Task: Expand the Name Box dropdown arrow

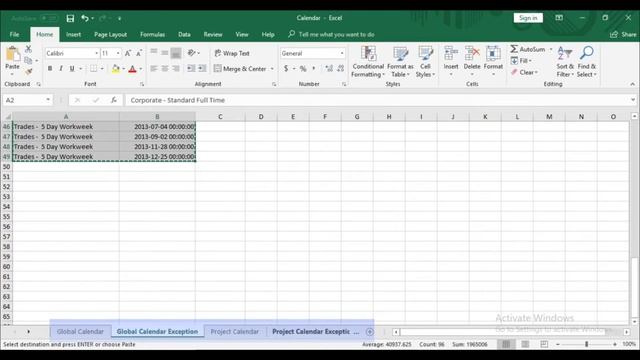Action: 48,100
